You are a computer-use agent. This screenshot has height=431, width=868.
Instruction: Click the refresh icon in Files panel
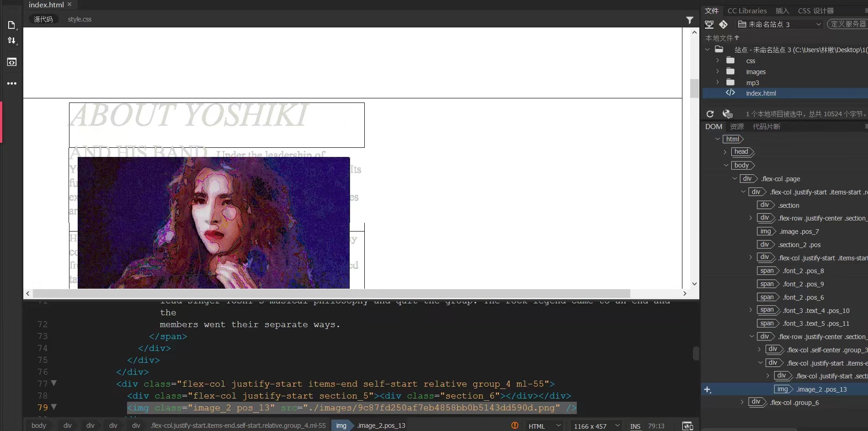[x=710, y=114]
